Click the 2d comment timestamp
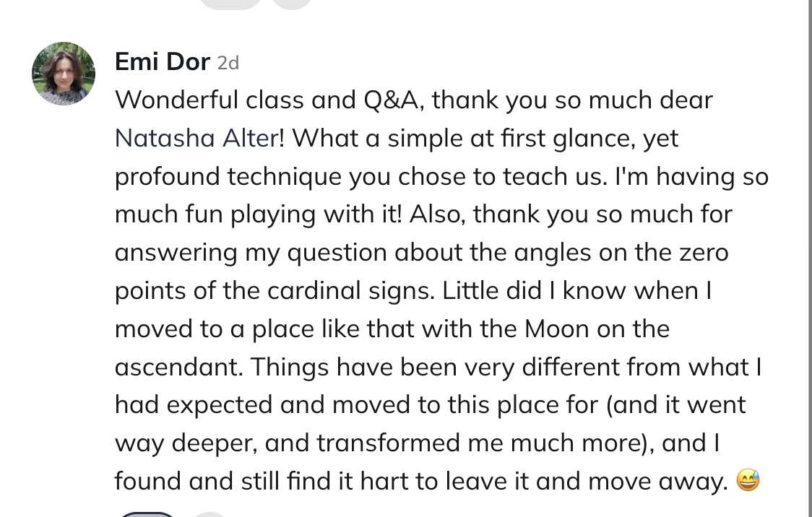The height and width of the screenshot is (517, 812). point(228,64)
